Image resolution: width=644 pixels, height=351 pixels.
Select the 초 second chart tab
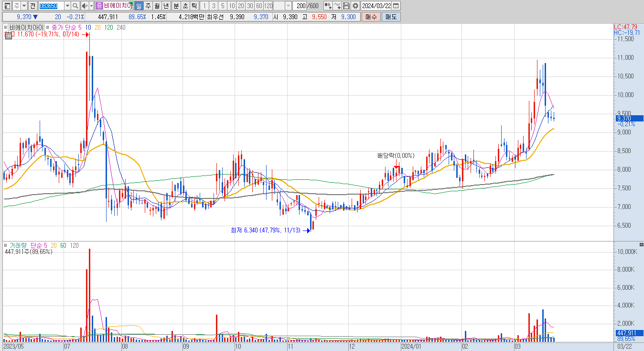(x=185, y=6)
